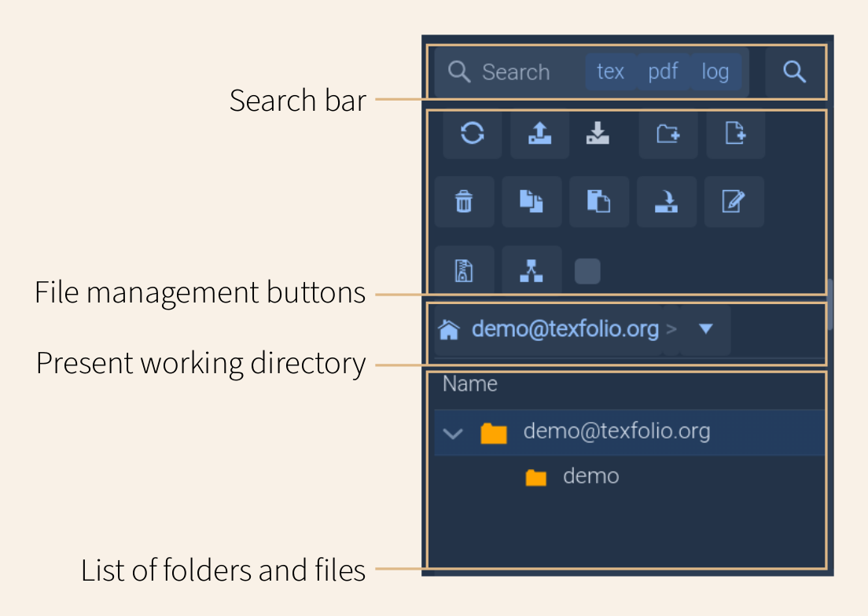This screenshot has height=616, width=868.
Task: Click the copy files icon
Action: (531, 202)
